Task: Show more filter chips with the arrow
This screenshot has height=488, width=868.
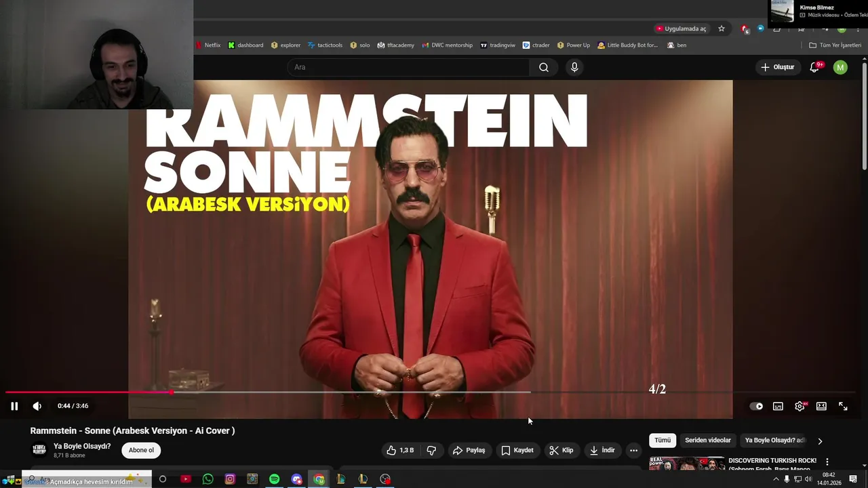Action: 820,441
